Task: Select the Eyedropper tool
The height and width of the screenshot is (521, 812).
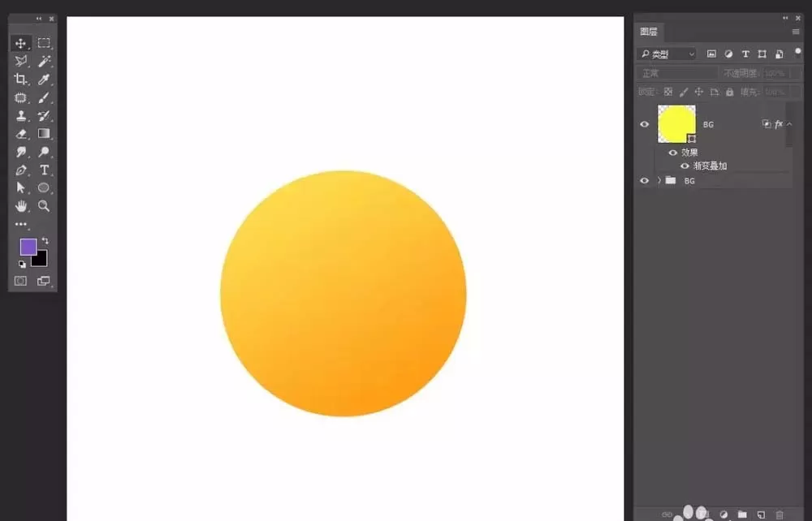Action: [x=44, y=80]
